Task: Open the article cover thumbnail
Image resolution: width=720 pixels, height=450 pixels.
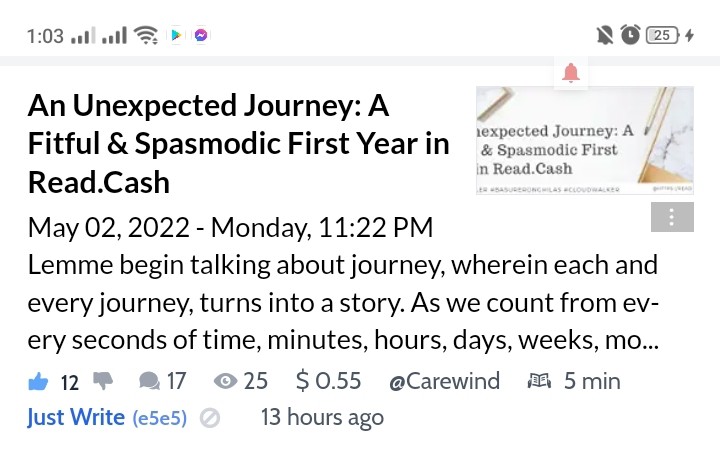Action: (x=585, y=141)
